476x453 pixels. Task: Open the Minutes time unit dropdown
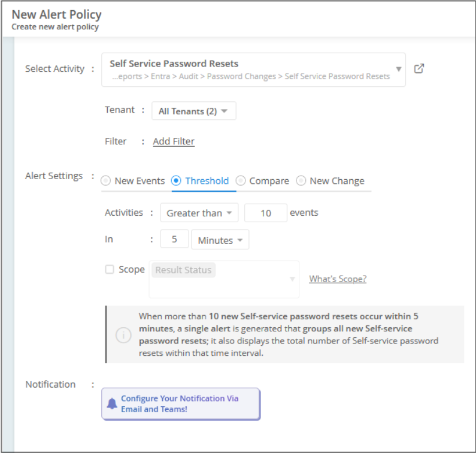point(220,240)
